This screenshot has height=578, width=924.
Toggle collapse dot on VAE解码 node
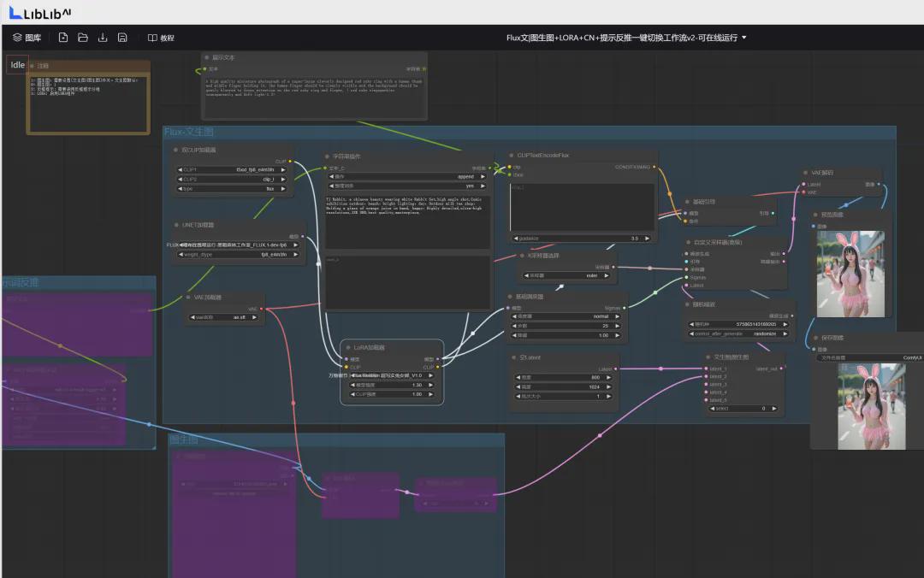point(805,173)
